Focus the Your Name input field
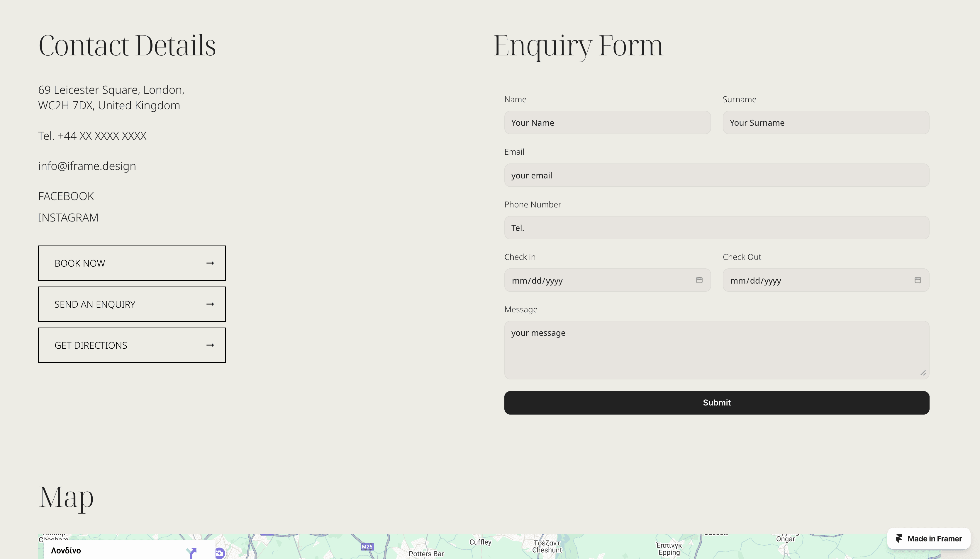The height and width of the screenshot is (559, 980). [x=607, y=123]
